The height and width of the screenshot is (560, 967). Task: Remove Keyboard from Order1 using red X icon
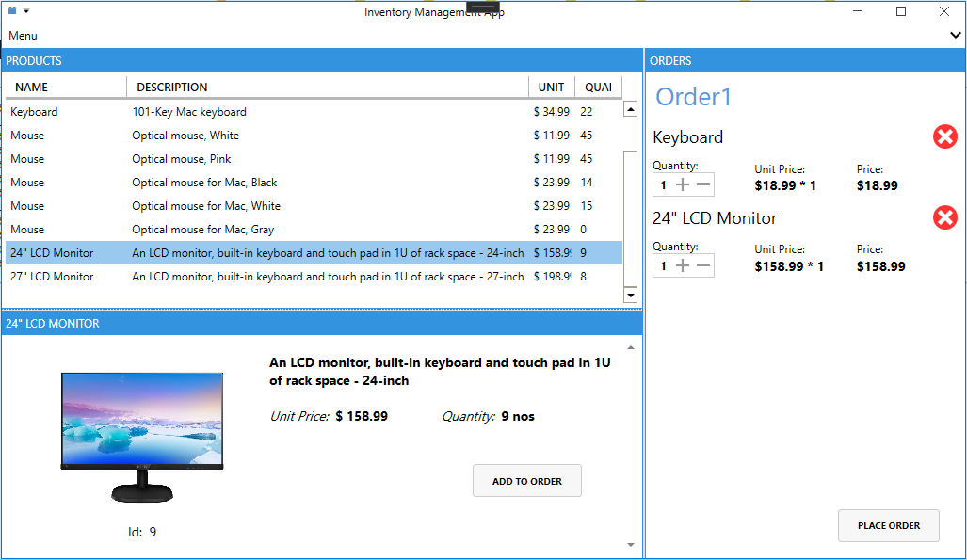(x=945, y=136)
